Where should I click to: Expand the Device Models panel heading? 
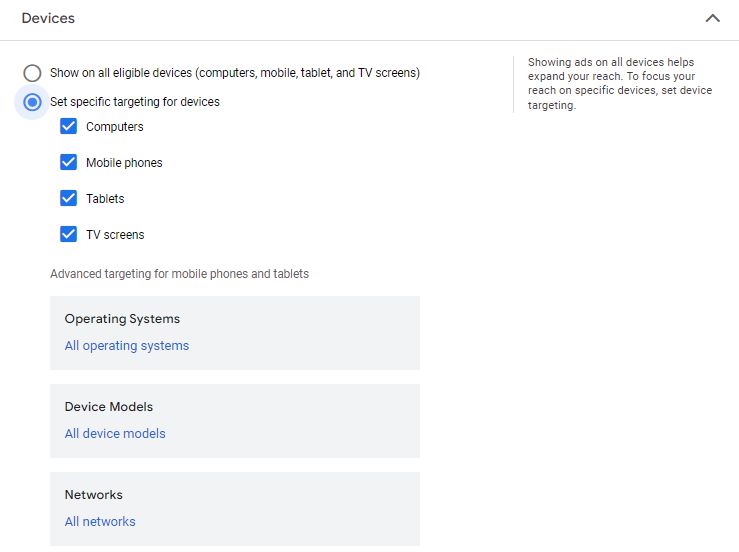click(x=109, y=407)
